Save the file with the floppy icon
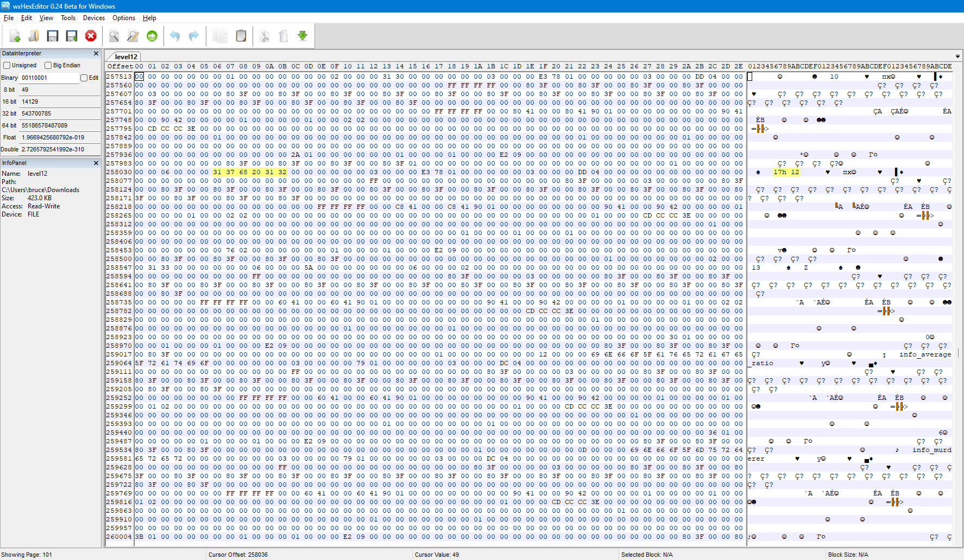 pyautogui.click(x=53, y=36)
